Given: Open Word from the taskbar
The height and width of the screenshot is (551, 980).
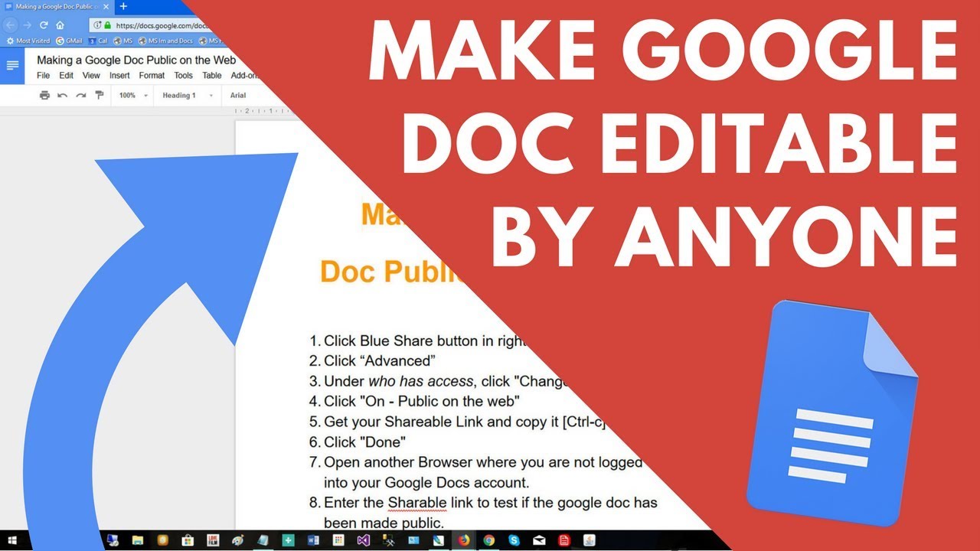Looking at the screenshot, I should 313,540.
